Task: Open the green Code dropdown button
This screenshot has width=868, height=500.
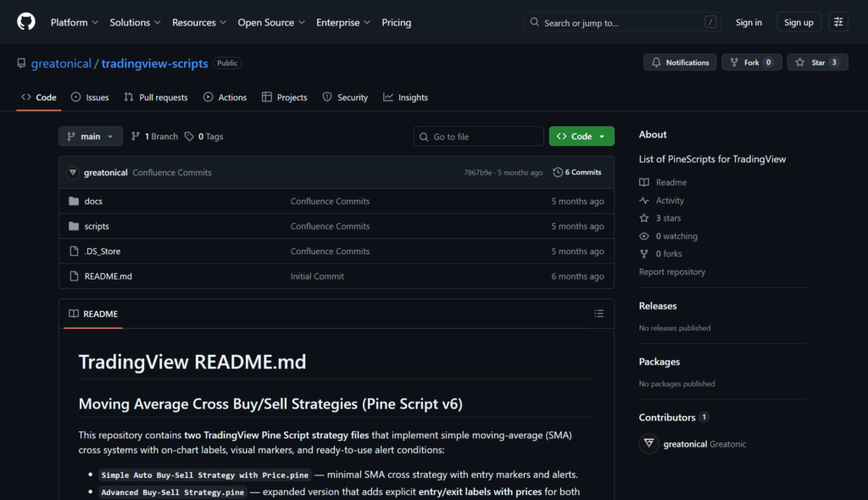Action: (581, 136)
